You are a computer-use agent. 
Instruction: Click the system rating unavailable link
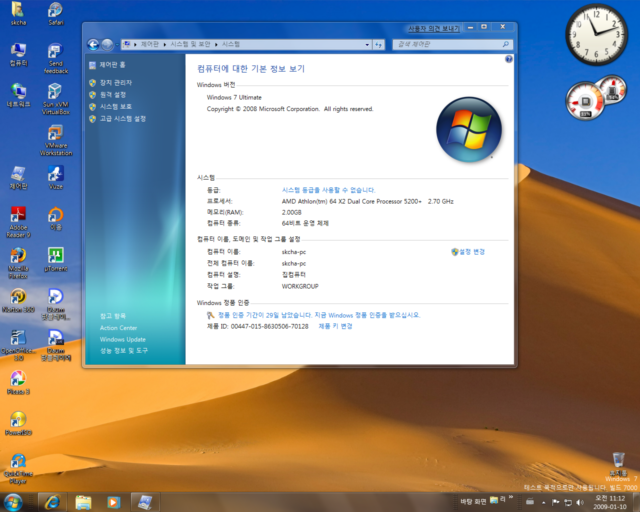(328, 190)
